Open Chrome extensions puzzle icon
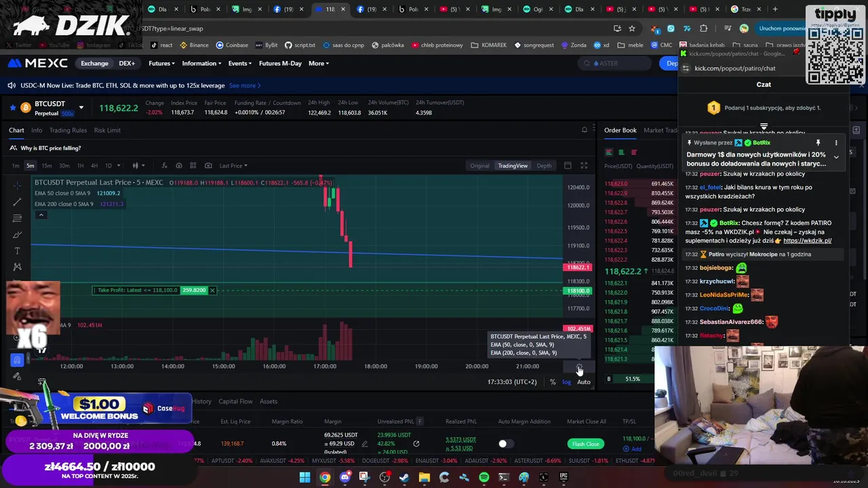Viewport: 868px width, 488px height. (x=703, y=28)
